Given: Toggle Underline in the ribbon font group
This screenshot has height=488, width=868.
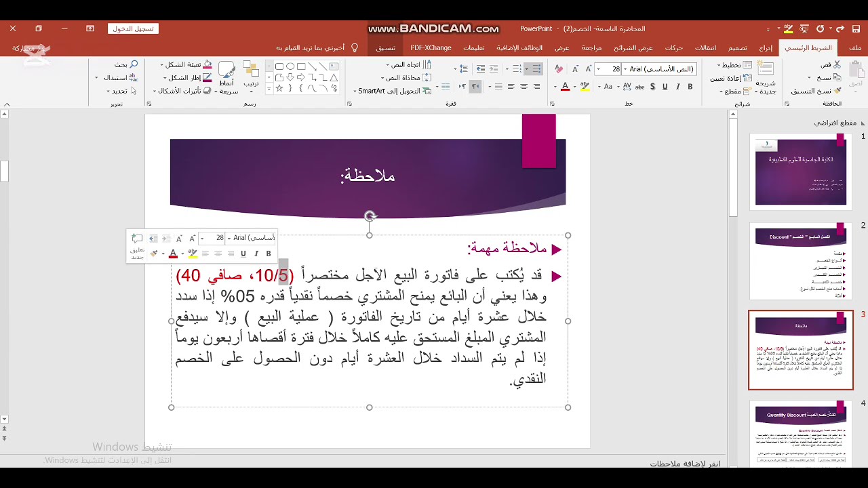Looking at the screenshot, I should [x=665, y=87].
